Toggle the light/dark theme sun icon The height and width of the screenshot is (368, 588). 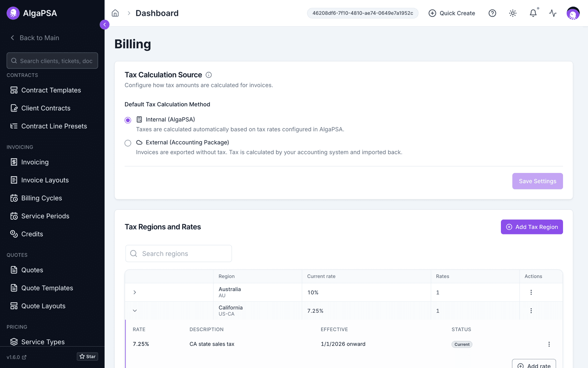pos(513,13)
